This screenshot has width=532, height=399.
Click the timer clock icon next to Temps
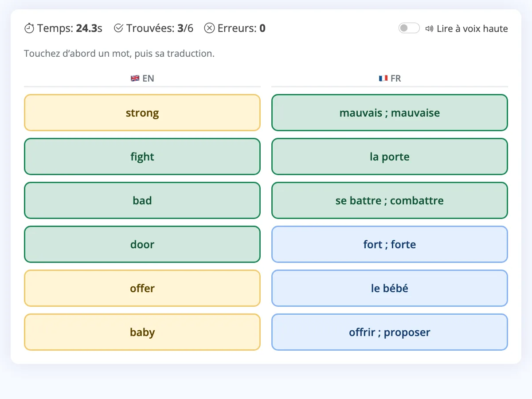click(29, 28)
